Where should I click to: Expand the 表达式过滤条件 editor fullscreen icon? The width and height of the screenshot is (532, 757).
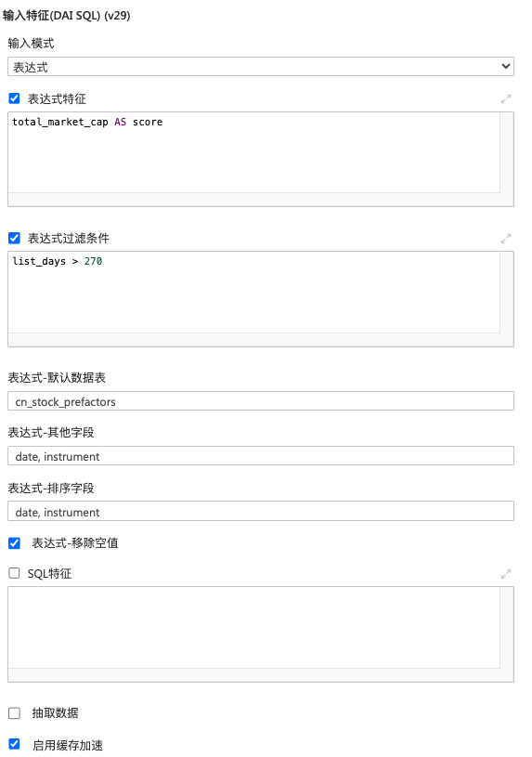(x=505, y=239)
